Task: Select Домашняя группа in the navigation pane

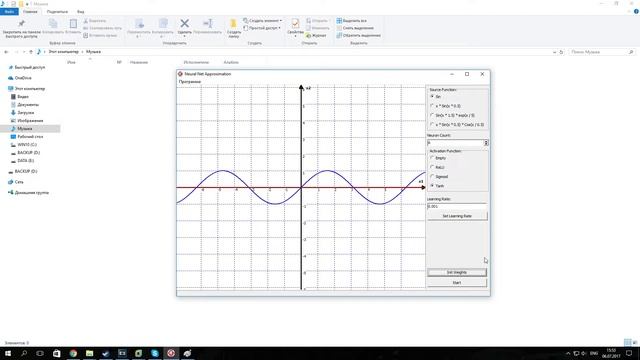Action: click(31, 193)
